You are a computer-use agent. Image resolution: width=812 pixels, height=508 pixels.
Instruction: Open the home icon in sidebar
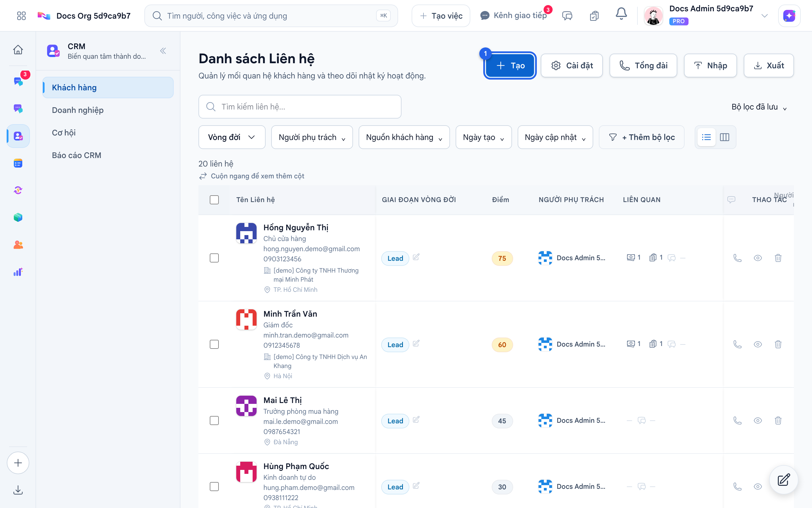click(x=18, y=50)
